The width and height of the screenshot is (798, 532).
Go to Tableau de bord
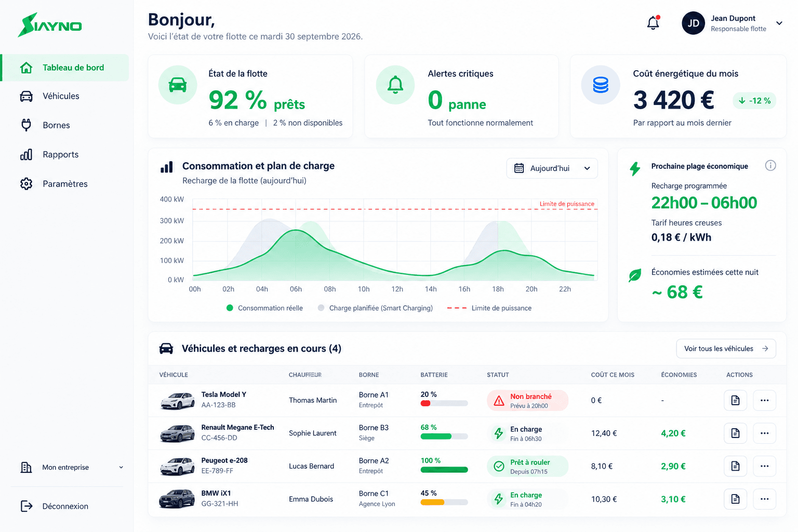[65, 68]
